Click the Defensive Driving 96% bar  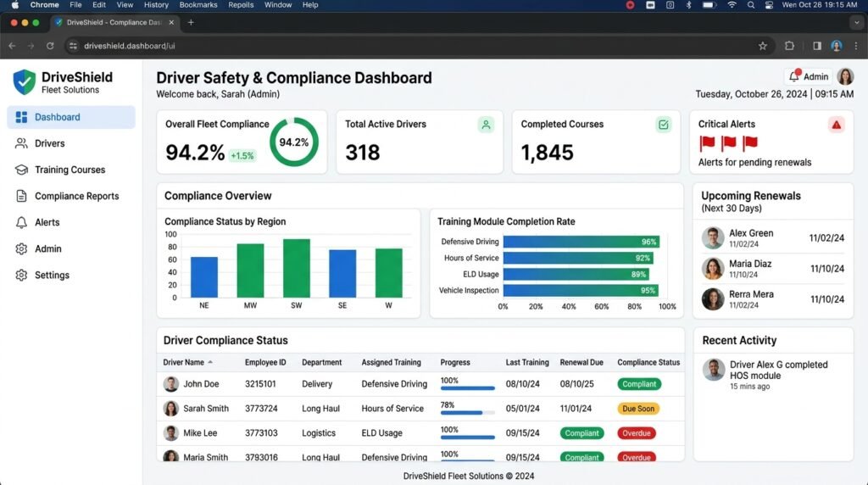(581, 242)
